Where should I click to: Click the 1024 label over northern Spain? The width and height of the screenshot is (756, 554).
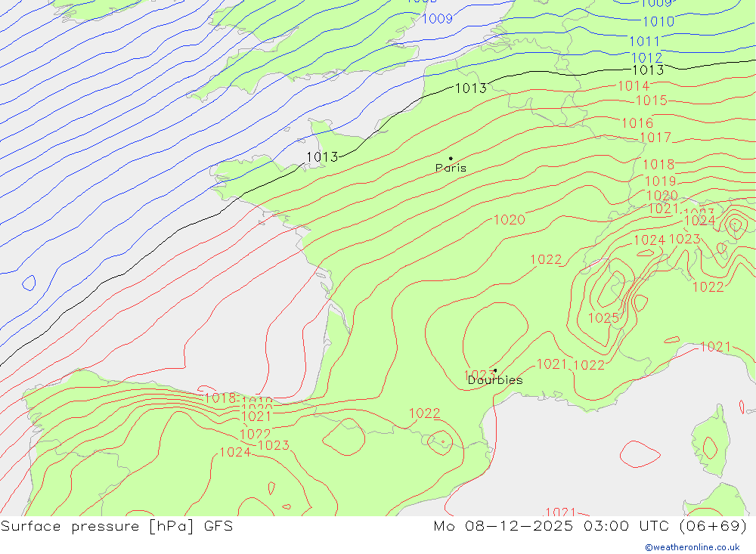coord(235,452)
